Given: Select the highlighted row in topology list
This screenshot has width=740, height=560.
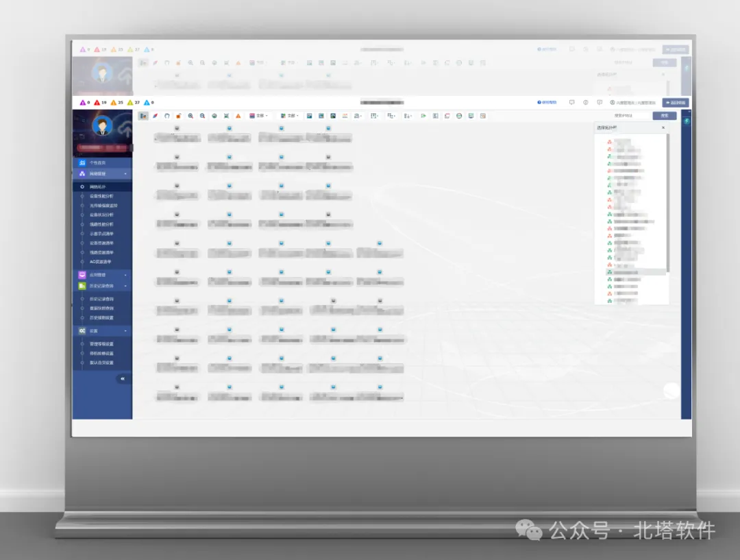Looking at the screenshot, I should pyautogui.click(x=636, y=272).
